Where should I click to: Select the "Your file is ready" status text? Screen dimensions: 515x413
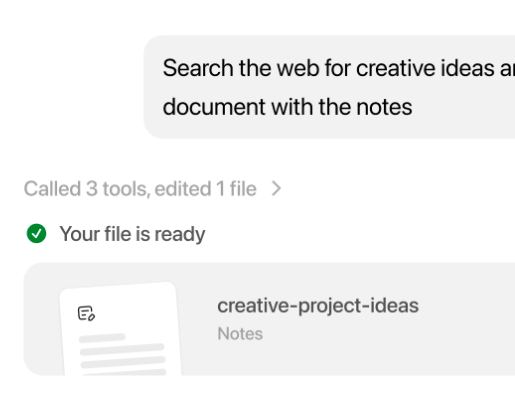click(x=132, y=234)
